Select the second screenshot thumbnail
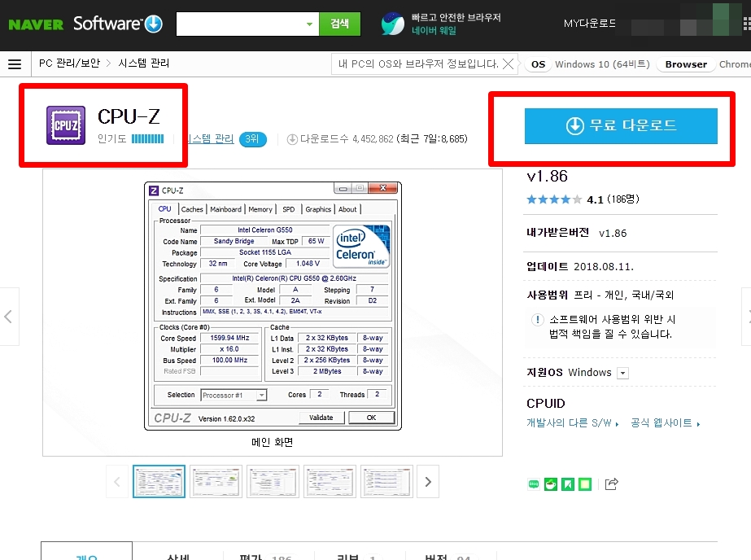Viewport: 751px width, 560px height. click(x=216, y=481)
